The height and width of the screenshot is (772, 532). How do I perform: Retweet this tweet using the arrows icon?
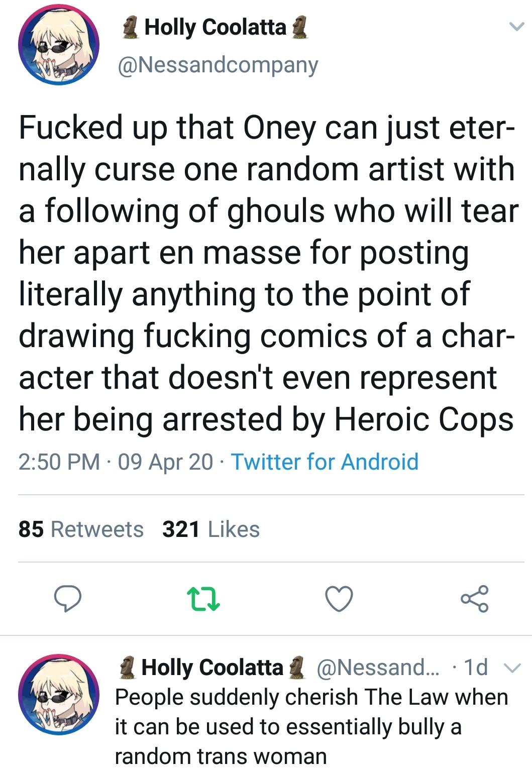tap(203, 599)
